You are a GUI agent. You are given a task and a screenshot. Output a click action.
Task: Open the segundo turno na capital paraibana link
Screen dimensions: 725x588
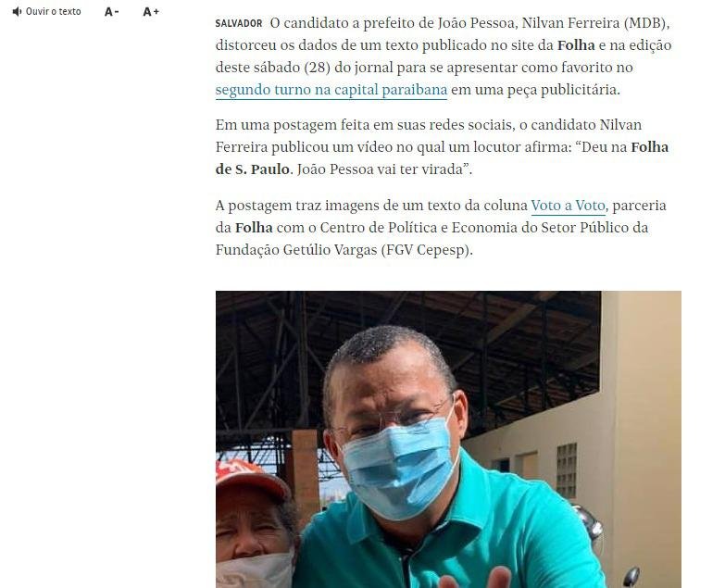click(331, 90)
